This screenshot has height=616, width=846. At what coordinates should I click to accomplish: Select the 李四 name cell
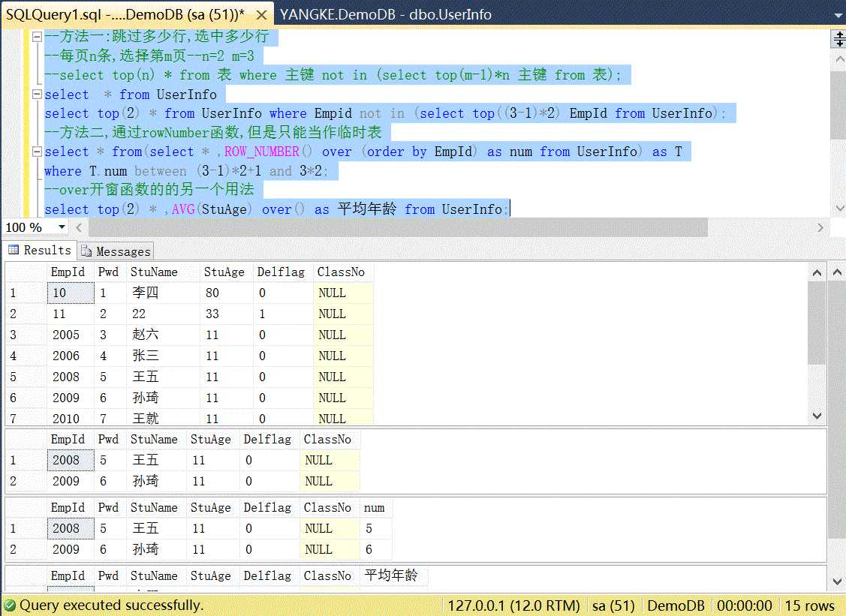[164, 293]
